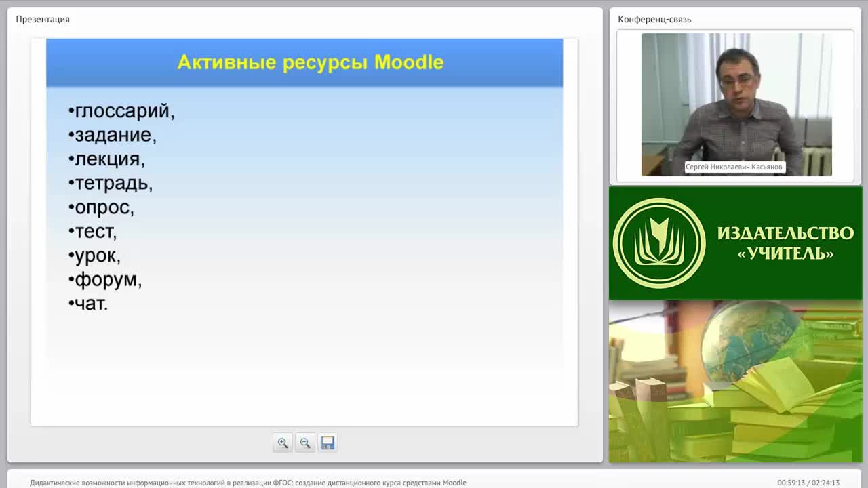Viewport: 868px width, 488px height.
Task: Click the webinar title text at bottom
Action: [248, 483]
